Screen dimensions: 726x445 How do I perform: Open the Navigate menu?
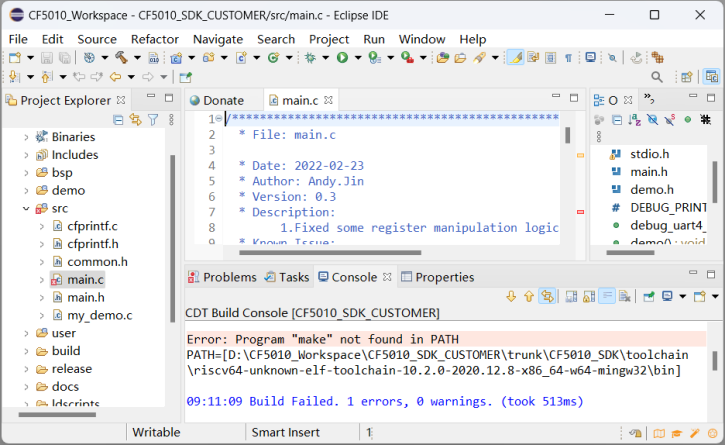pos(218,39)
